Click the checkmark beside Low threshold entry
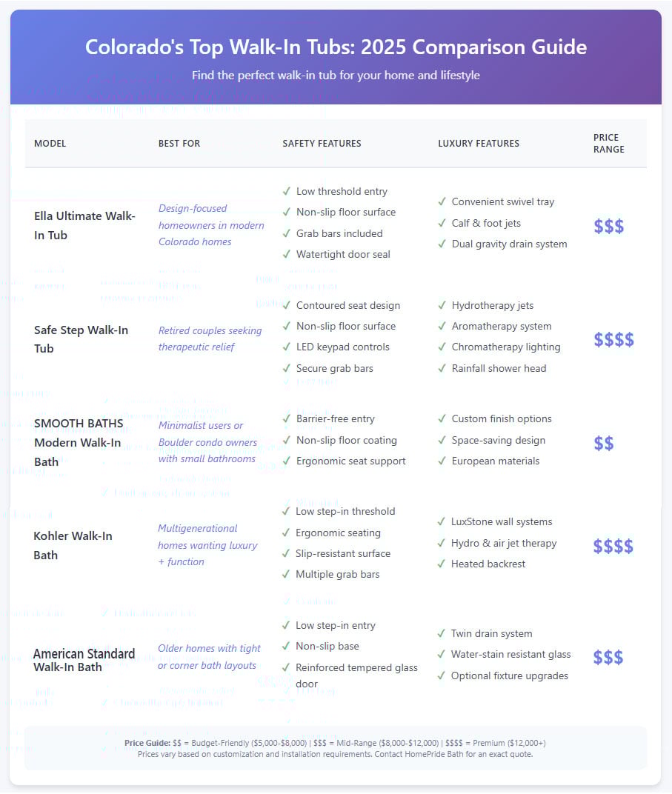Image resolution: width=672 pixels, height=794 pixels. [x=286, y=191]
